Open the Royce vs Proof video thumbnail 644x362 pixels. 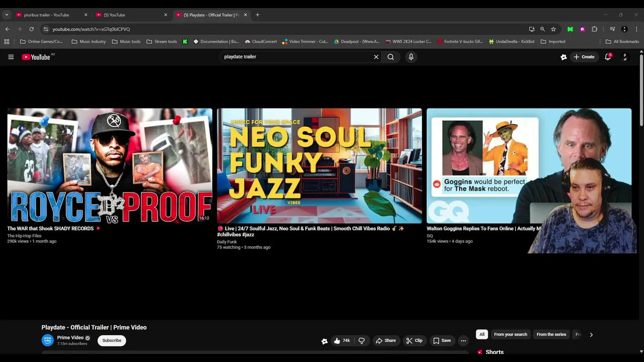110,166
